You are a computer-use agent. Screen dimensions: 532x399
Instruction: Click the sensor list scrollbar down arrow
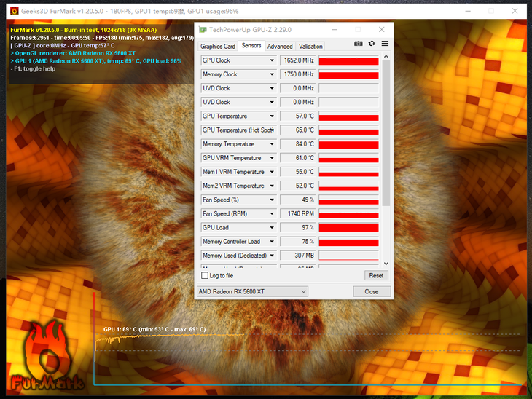[386, 264]
